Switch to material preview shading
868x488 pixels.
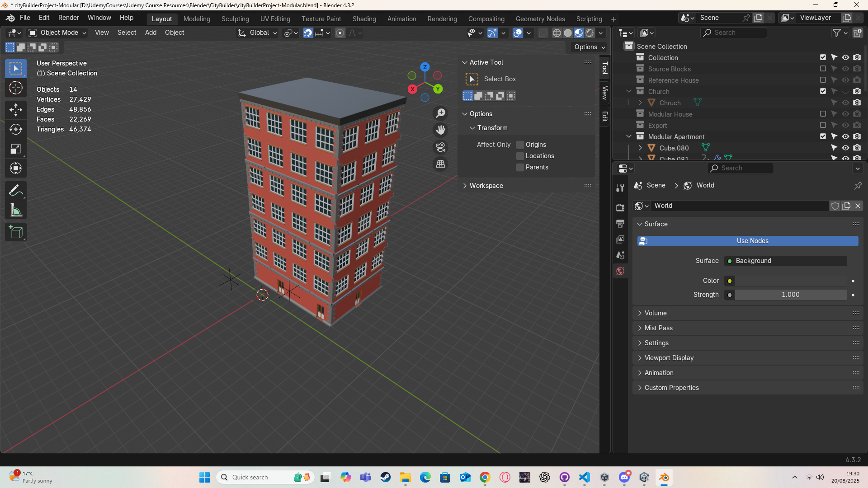point(579,33)
